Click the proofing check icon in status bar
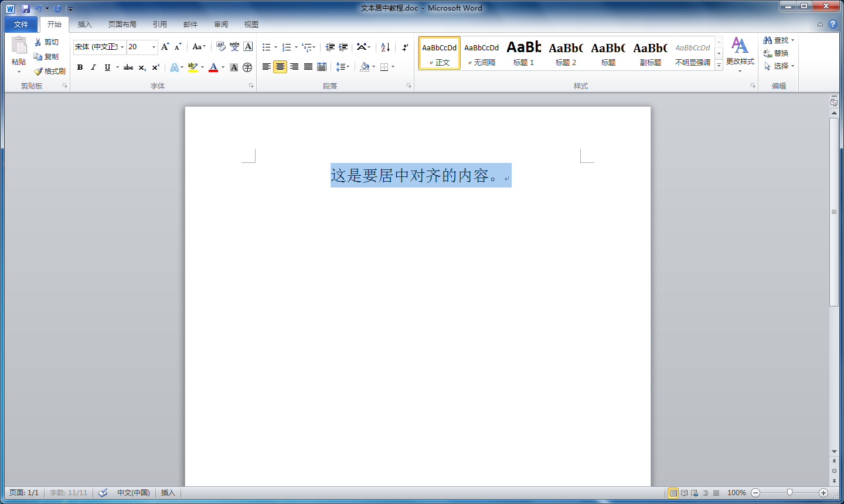Screen dimensions: 844x504 click(103, 493)
